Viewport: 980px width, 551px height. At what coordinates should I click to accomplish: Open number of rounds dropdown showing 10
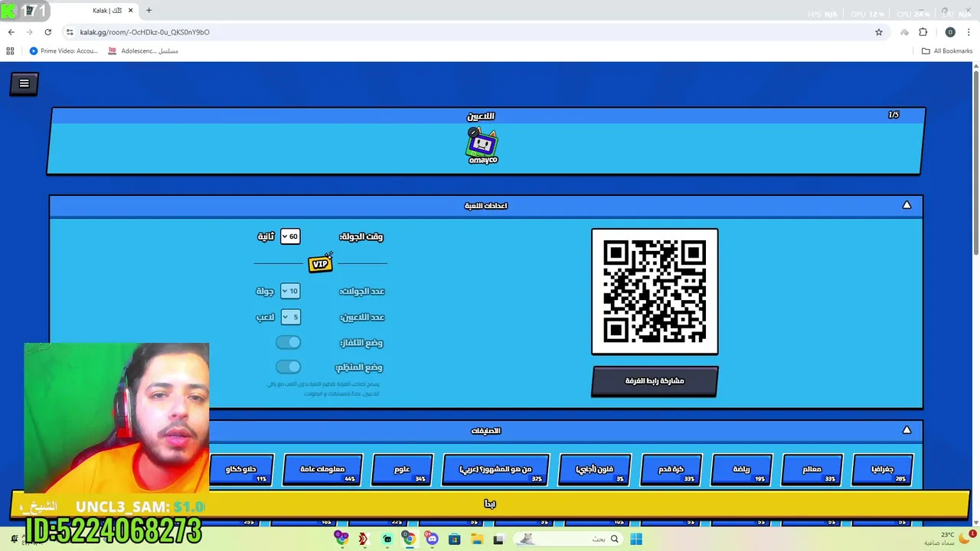(x=290, y=291)
